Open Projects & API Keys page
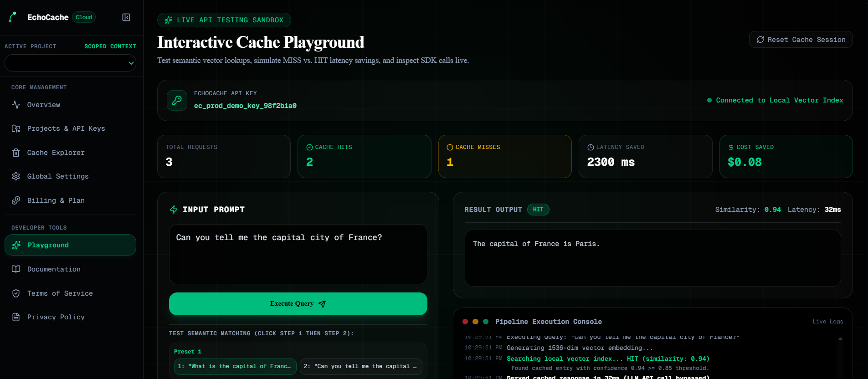The image size is (868, 379). coord(70,128)
